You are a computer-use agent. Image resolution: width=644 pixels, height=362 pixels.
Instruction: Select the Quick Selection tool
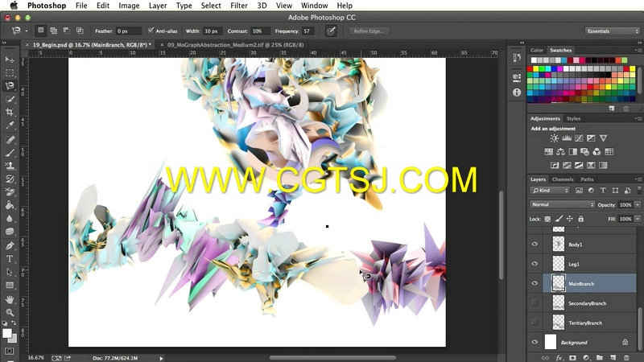pos(10,99)
